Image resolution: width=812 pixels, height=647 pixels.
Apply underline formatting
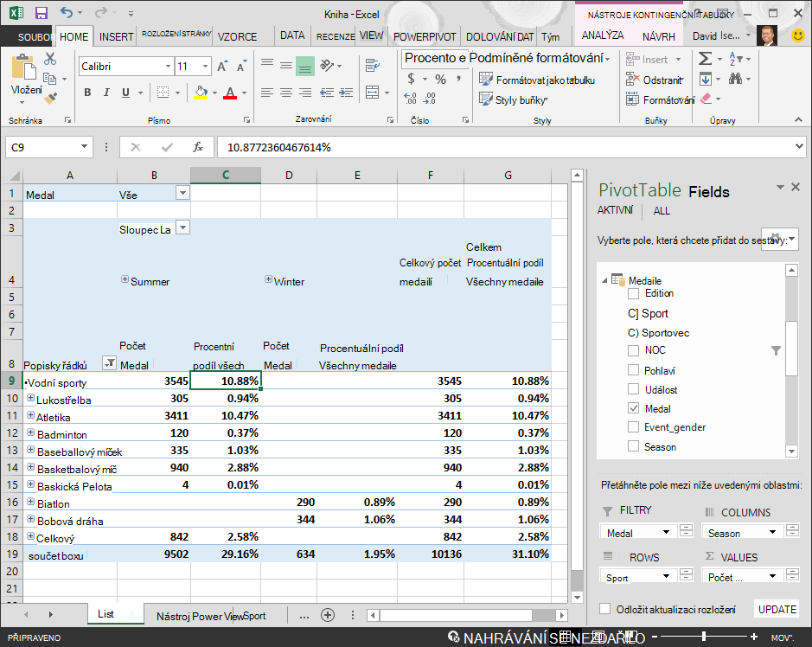[x=125, y=93]
